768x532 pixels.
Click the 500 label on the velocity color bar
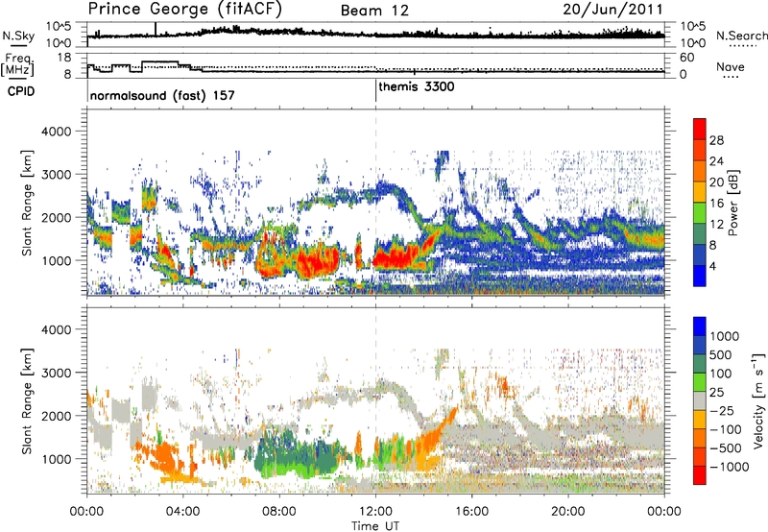pyautogui.click(x=721, y=354)
